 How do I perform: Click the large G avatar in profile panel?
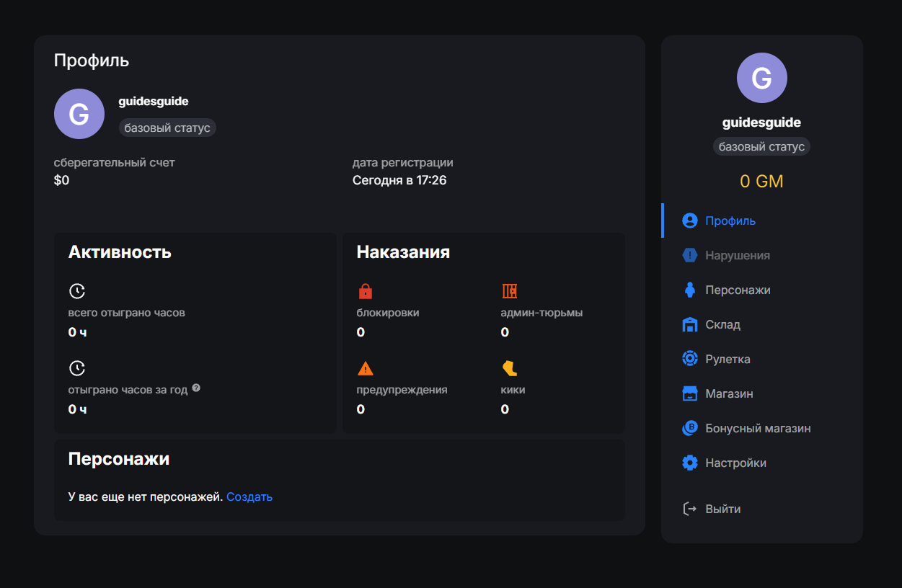[x=79, y=114]
